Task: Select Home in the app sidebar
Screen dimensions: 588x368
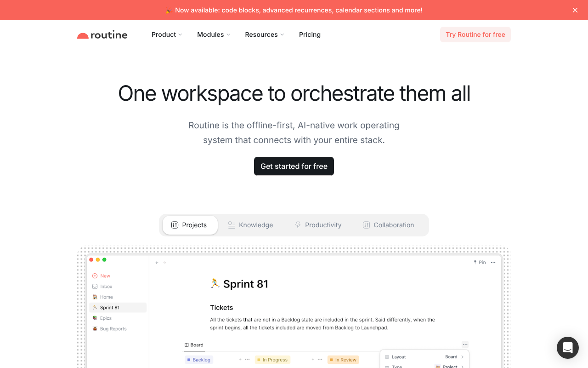Action: pyautogui.click(x=106, y=297)
